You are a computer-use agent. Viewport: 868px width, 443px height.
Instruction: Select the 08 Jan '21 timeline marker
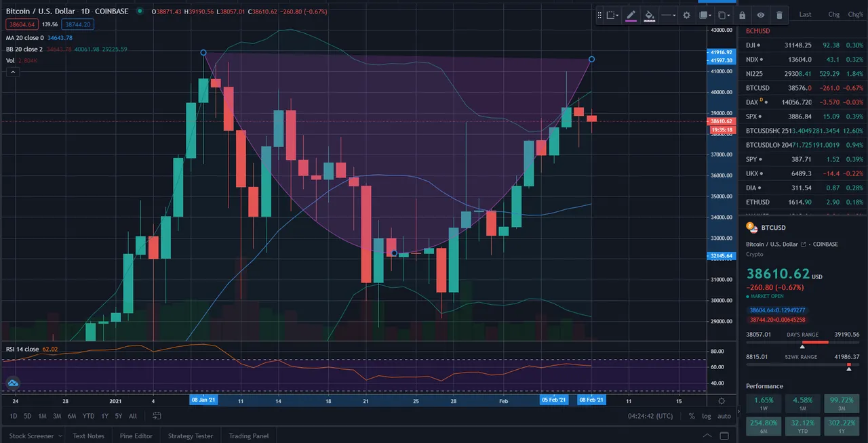click(203, 400)
